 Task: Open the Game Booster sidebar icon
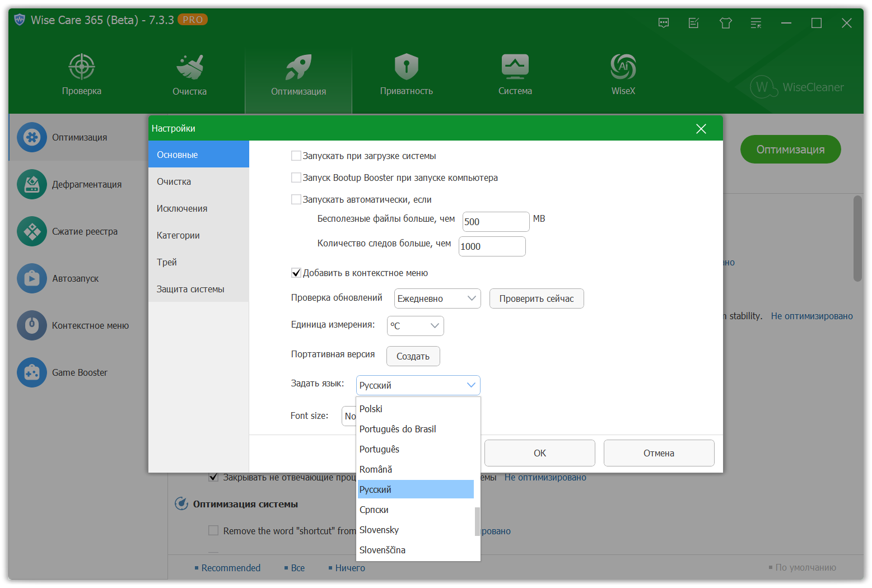[x=32, y=372]
